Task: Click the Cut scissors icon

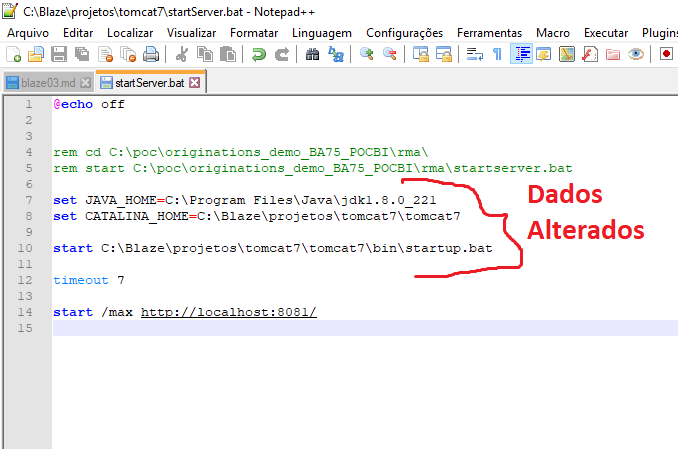Action: 182,54
